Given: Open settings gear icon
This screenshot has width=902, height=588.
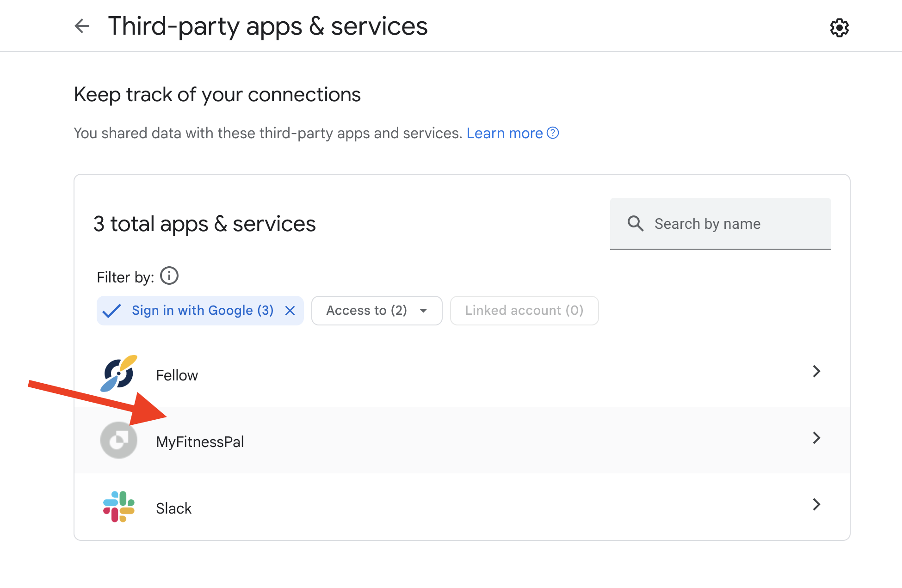Looking at the screenshot, I should click(839, 28).
